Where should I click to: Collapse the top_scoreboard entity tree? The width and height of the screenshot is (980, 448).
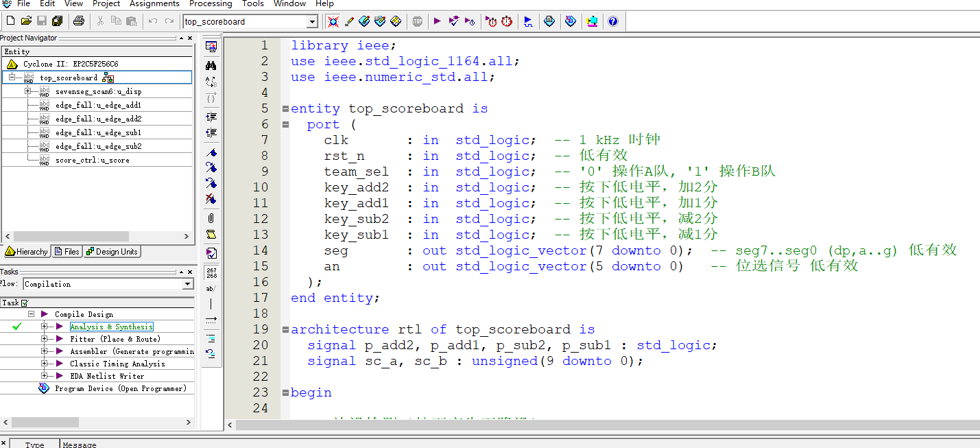12,78
